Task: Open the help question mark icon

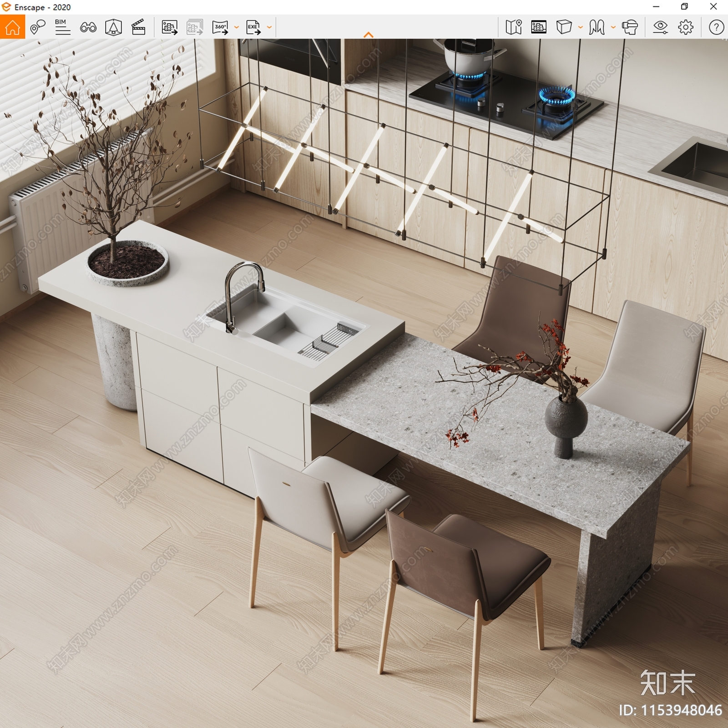Action: tap(716, 27)
